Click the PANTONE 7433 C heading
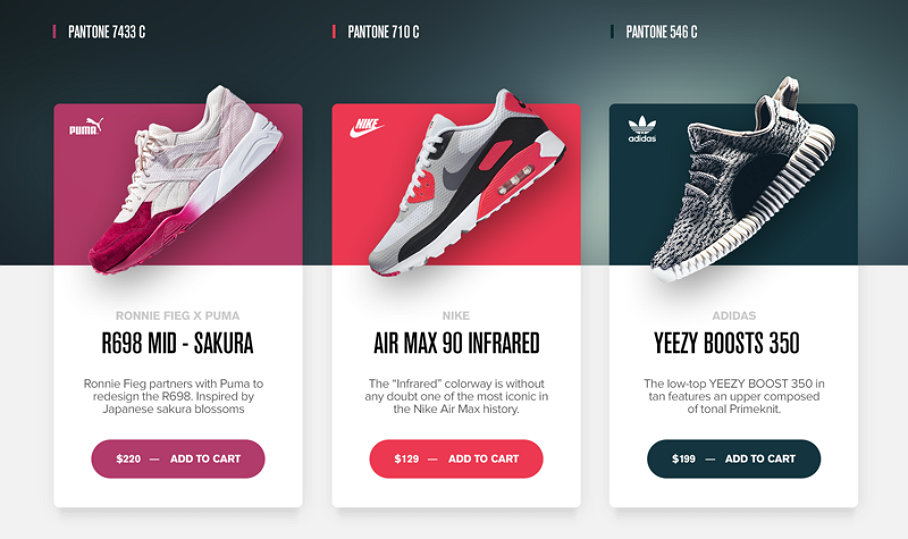Viewport: 908px width, 539px height. tap(107, 32)
